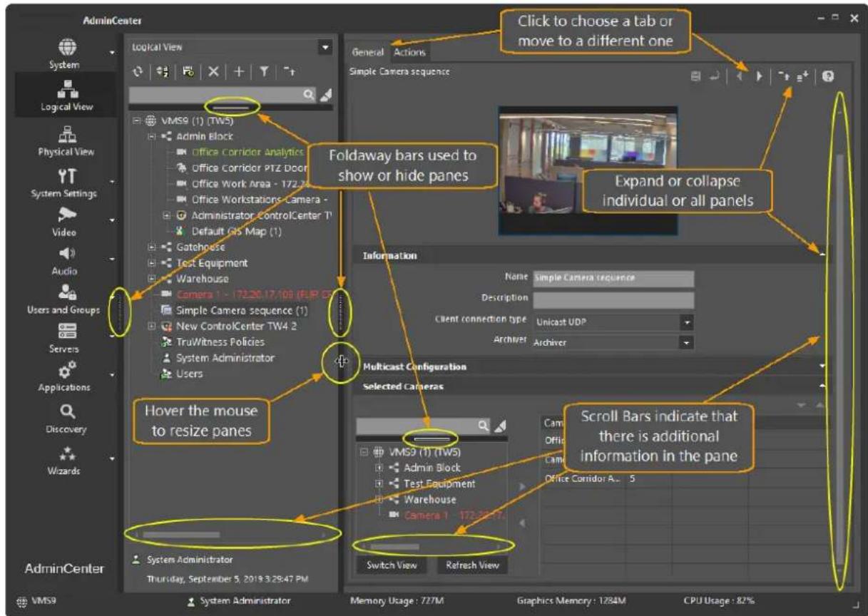The width and height of the screenshot is (868, 616).
Task: Click the delete X toolbar icon
Action: coord(213,71)
